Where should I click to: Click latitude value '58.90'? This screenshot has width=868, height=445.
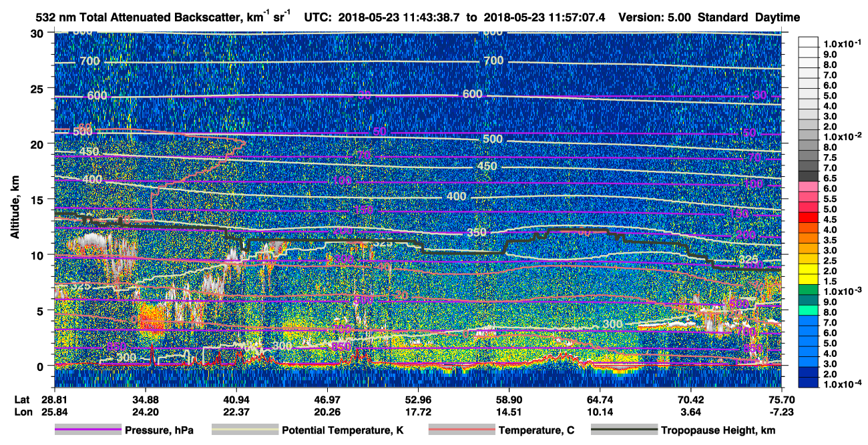pyautogui.click(x=508, y=399)
